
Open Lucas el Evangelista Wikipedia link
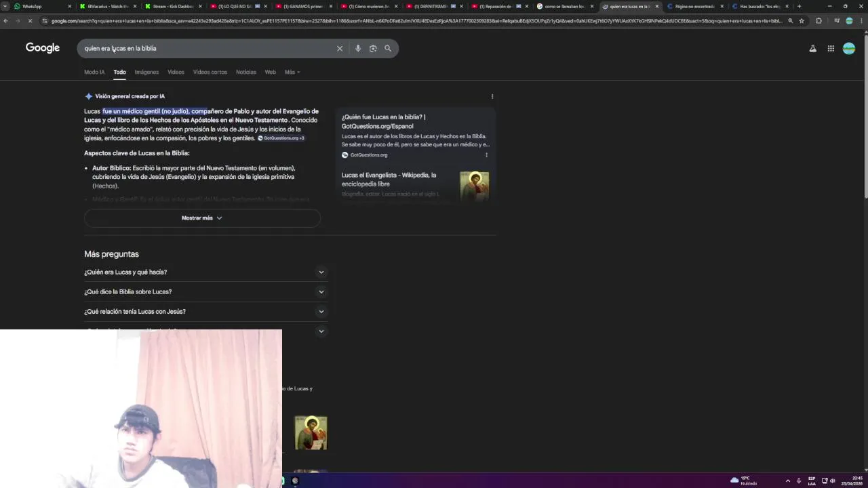[389, 179]
